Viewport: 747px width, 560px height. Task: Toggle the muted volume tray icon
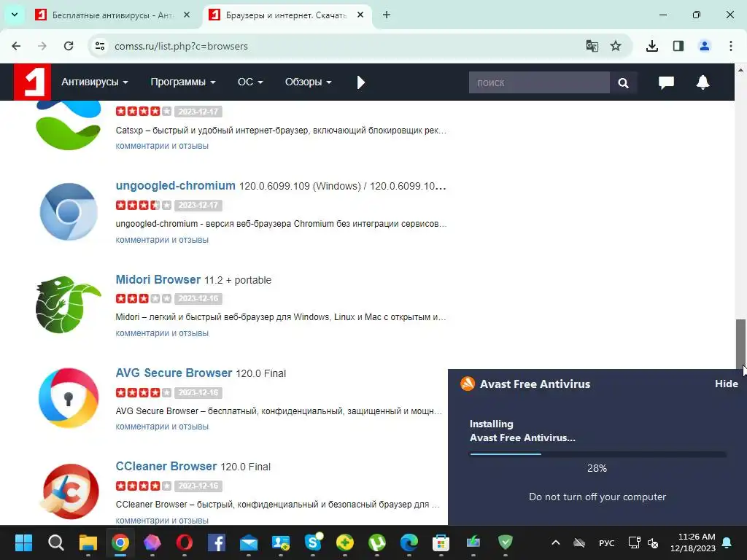click(653, 542)
